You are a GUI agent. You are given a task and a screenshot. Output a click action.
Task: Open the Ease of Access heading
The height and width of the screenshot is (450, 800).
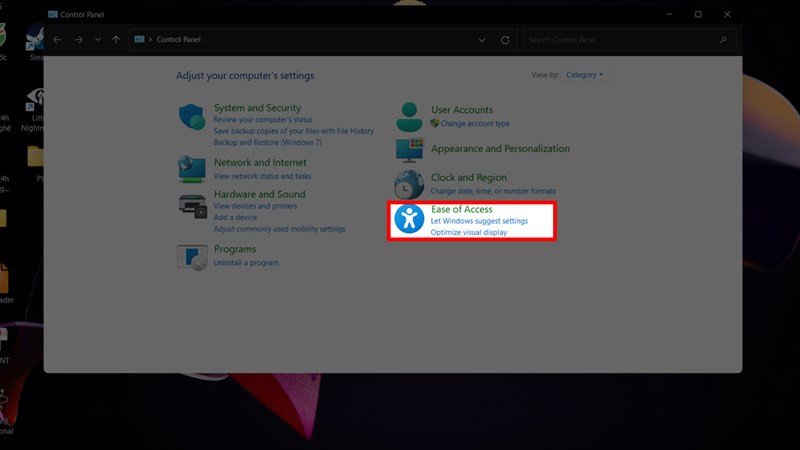(461, 209)
